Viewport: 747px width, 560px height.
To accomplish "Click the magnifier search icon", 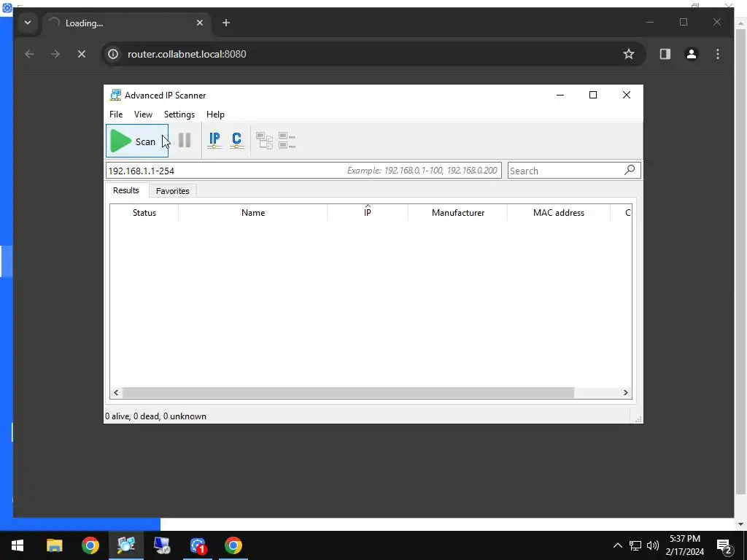I will click(630, 170).
